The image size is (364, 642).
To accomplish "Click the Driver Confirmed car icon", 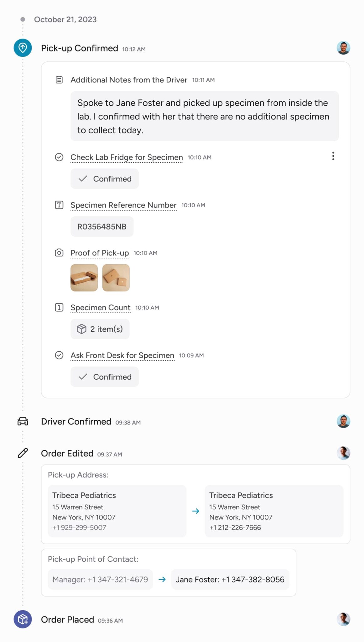I will coord(23,421).
